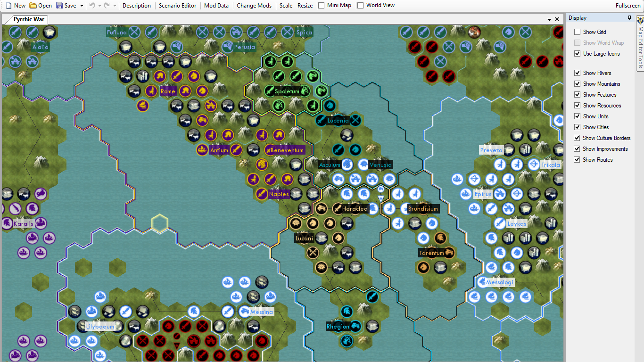Open the Save dropdown arrow
The image size is (644, 362).
(82, 6)
